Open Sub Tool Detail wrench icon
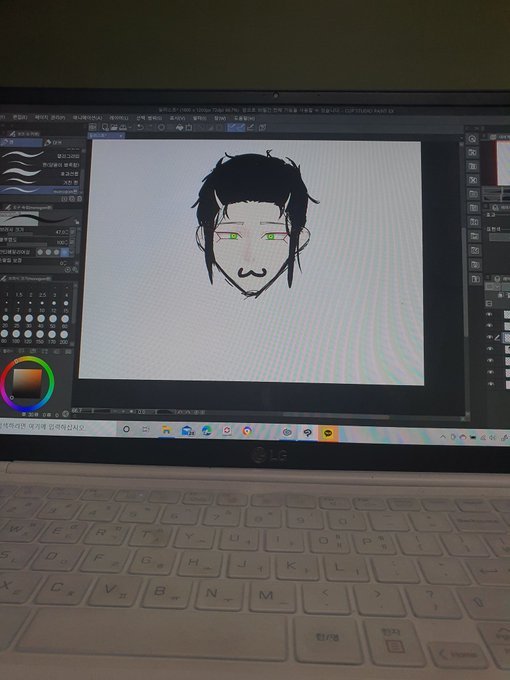Image resolution: width=510 pixels, height=680 pixels. pos(75,270)
